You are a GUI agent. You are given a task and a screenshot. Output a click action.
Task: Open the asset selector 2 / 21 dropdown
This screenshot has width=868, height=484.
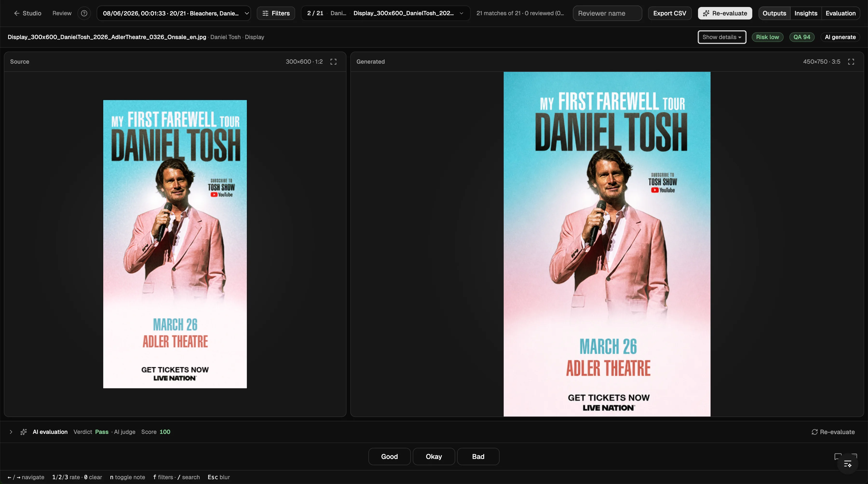point(386,13)
